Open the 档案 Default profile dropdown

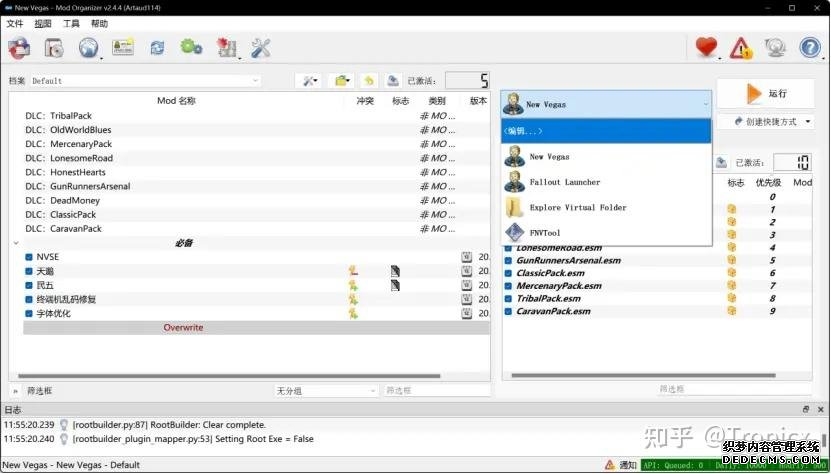(145, 80)
